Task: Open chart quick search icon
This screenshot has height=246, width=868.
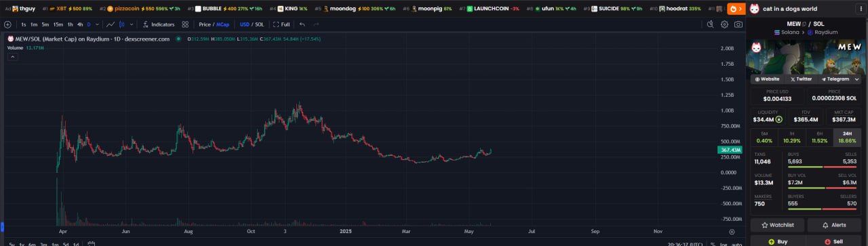Action: [x=710, y=24]
